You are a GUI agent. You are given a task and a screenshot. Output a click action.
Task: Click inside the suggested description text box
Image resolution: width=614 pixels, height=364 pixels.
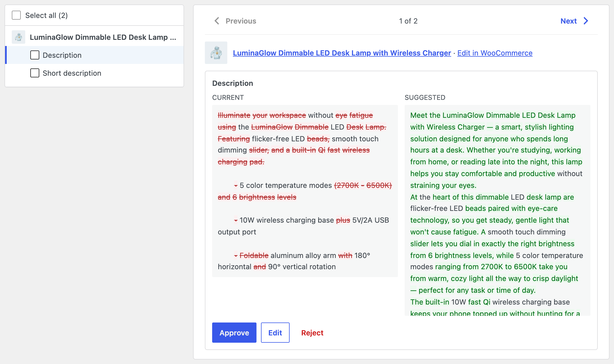(497, 210)
